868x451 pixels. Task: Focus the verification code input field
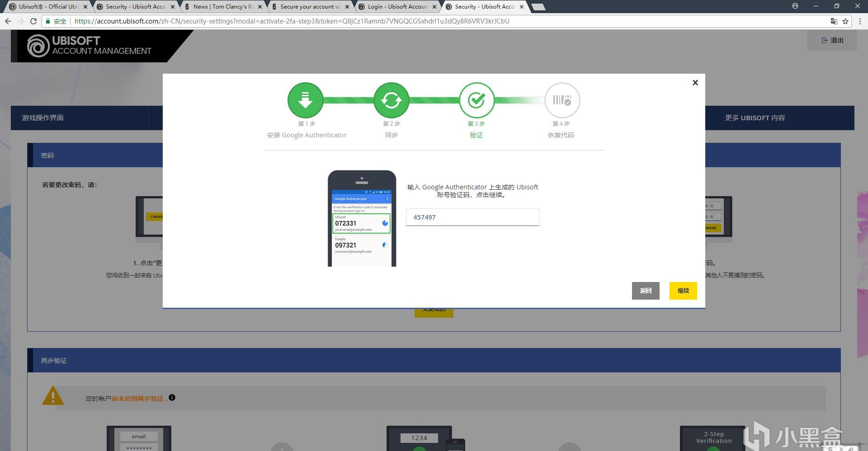point(472,217)
